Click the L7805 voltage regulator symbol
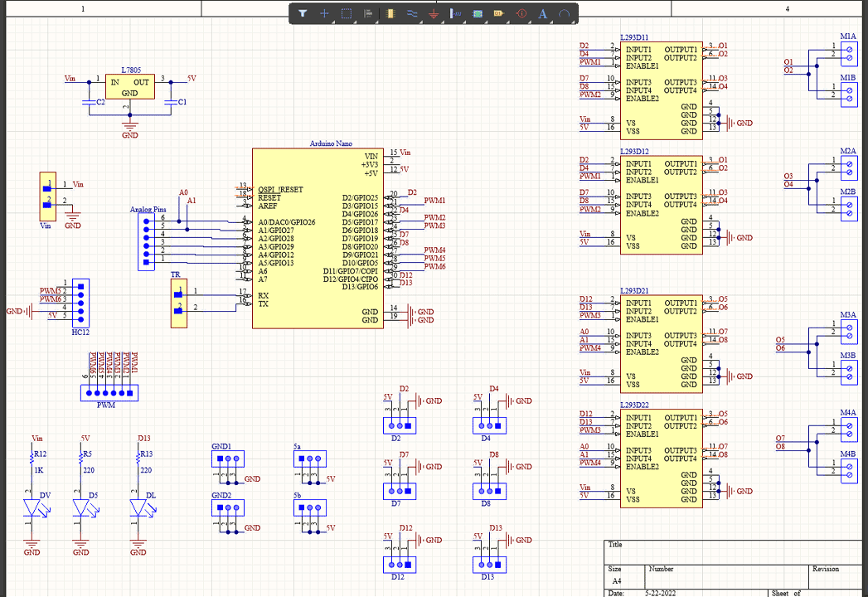This screenshot has width=868, height=597. coord(129,85)
